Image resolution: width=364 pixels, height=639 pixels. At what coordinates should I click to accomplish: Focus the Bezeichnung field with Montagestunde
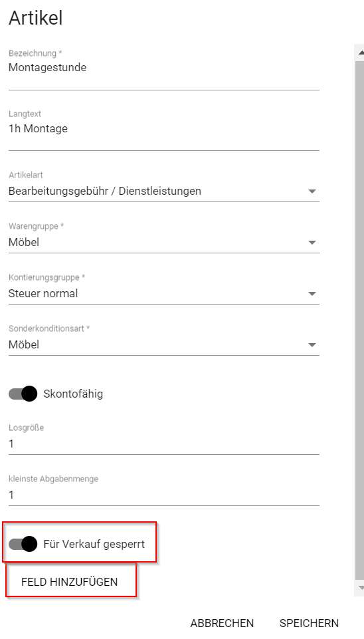163,68
